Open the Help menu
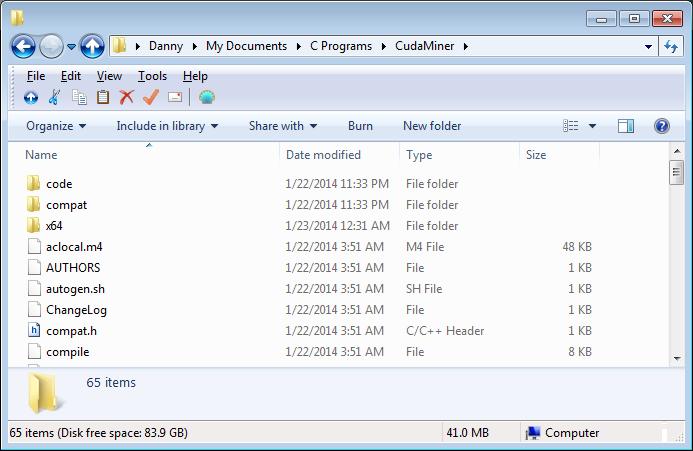 pos(195,76)
